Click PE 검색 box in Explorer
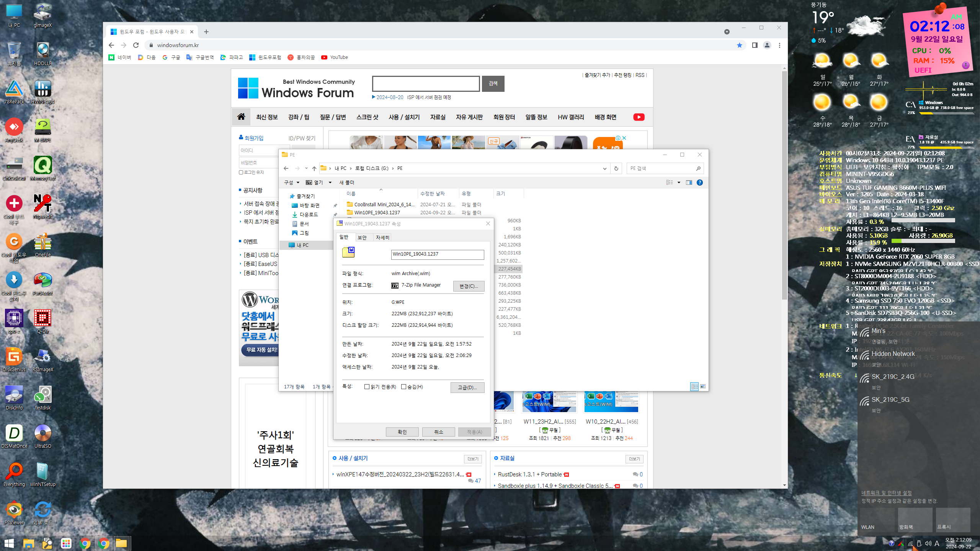980x551 pixels. (x=665, y=168)
